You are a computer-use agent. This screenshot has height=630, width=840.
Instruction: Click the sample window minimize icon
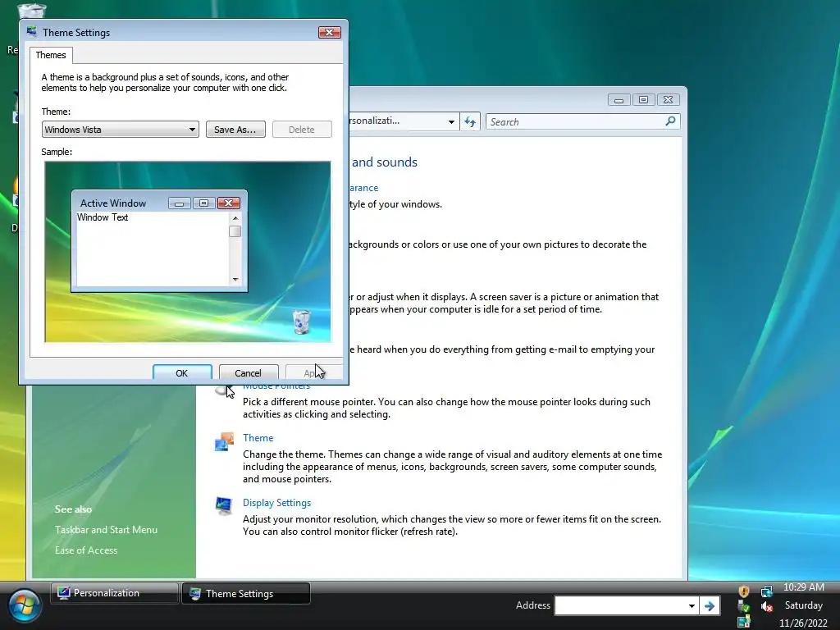coord(180,203)
